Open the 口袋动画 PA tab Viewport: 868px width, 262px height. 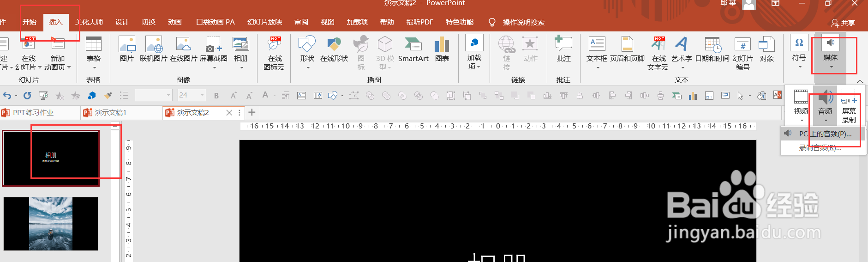point(215,22)
